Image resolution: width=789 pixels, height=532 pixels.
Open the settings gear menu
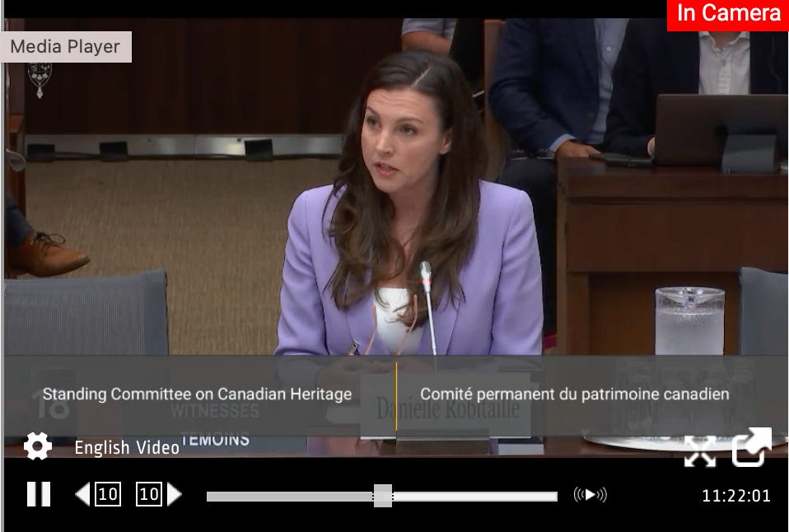(37, 446)
